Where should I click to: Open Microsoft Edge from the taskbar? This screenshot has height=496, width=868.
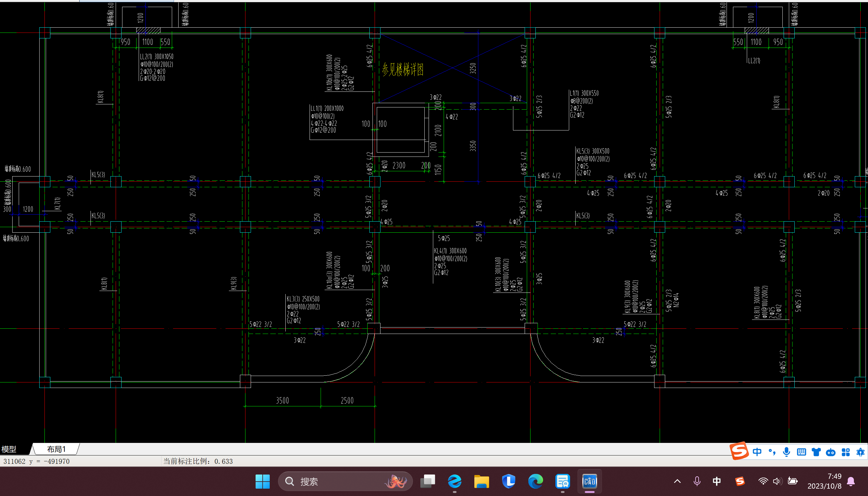pyautogui.click(x=535, y=481)
